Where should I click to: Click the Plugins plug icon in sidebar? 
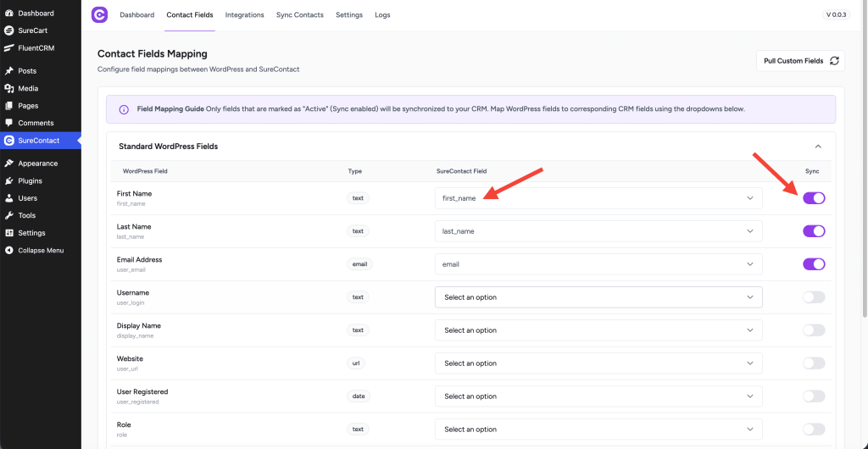point(8,181)
